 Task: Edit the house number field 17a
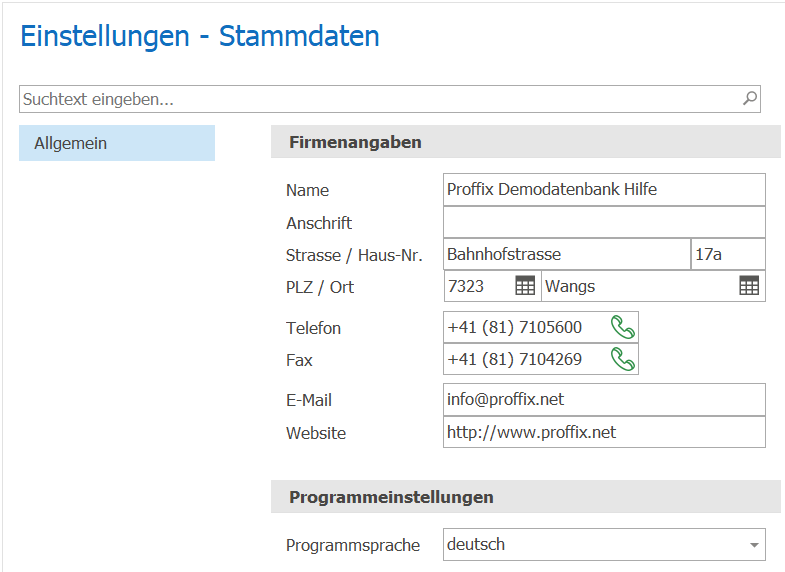(728, 254)
